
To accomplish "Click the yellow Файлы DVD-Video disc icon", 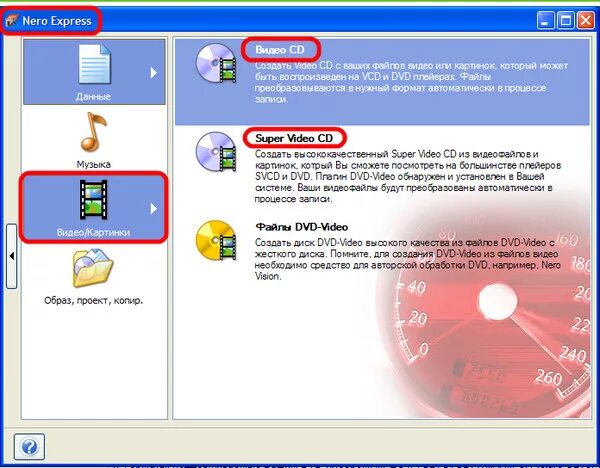I will click(x=216, y=240).
